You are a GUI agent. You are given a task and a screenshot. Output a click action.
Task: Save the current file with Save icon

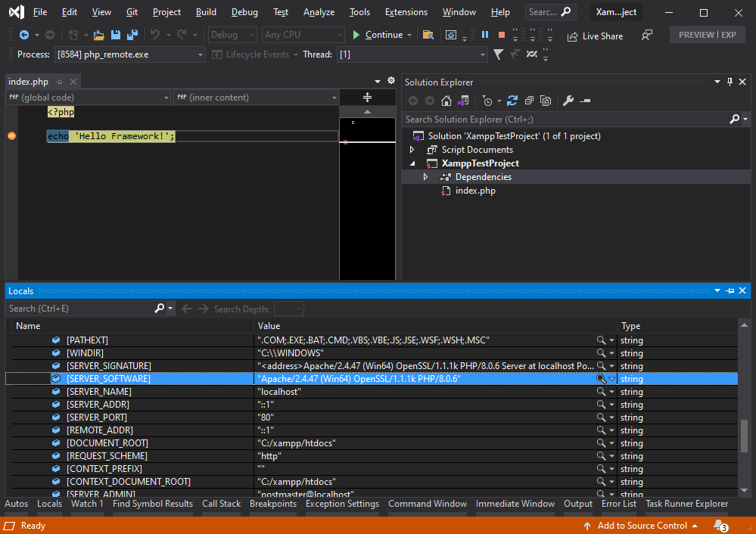tap(116, 35)
